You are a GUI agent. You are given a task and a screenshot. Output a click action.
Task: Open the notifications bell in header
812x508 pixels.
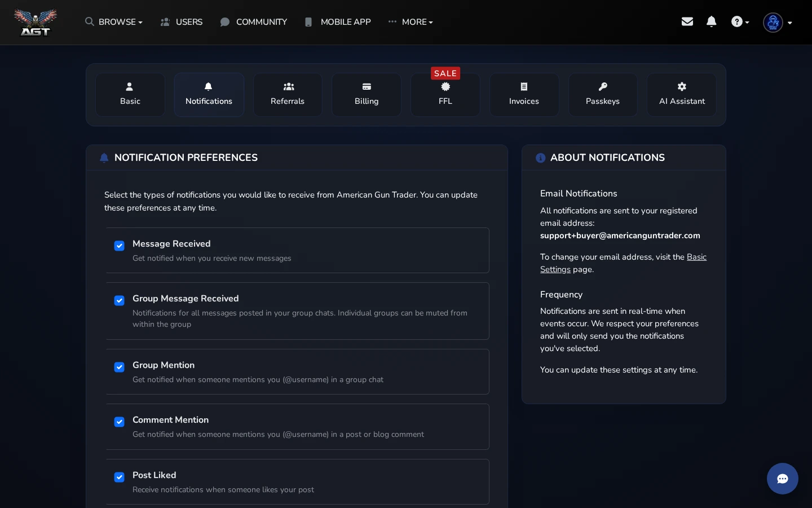point(712,21)
